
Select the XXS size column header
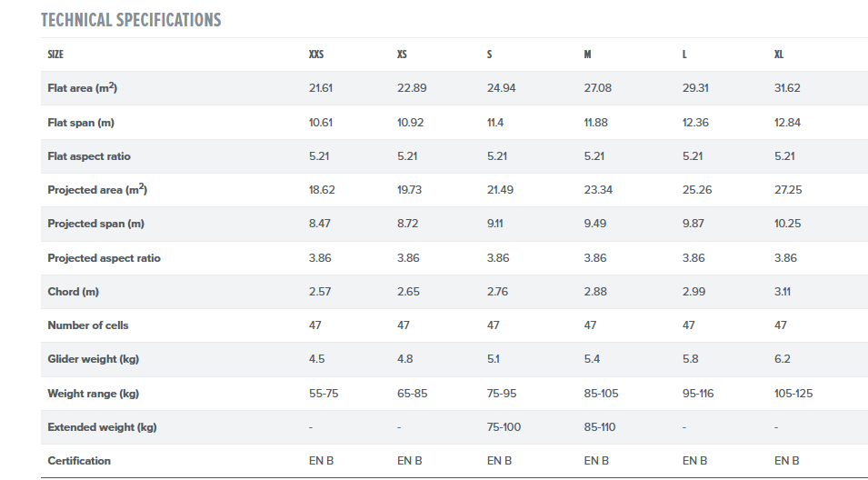[316, 55]
